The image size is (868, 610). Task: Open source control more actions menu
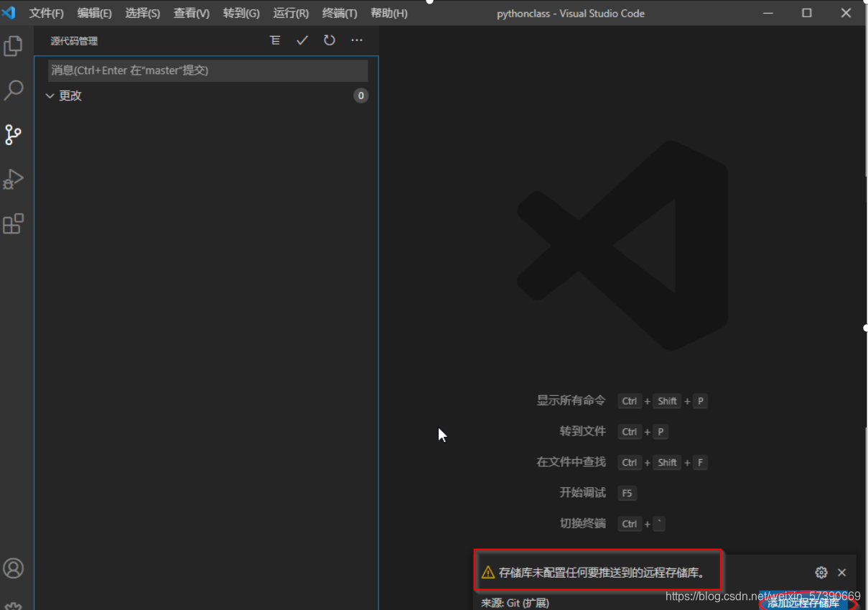357,40
